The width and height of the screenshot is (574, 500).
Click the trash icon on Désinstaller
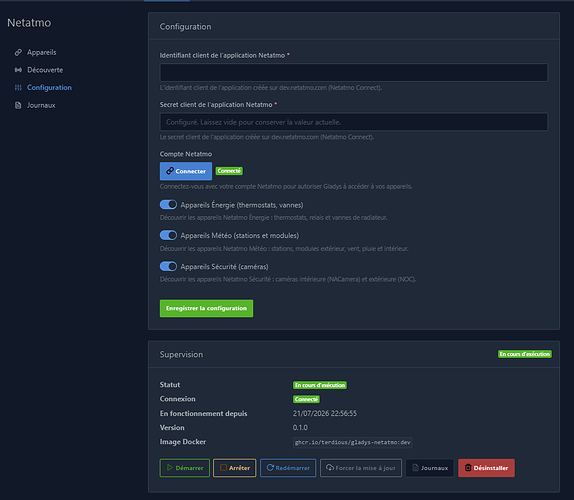pyautogui.click(x=468, y=467)
